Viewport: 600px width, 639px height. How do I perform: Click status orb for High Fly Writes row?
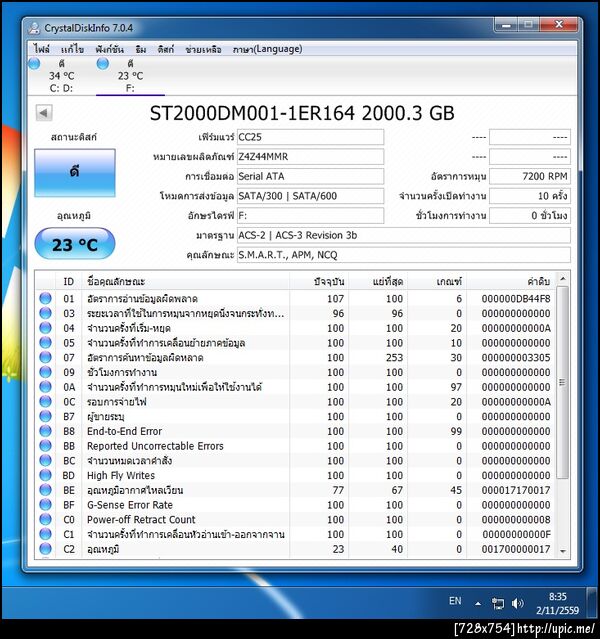(x=46, y=475)
